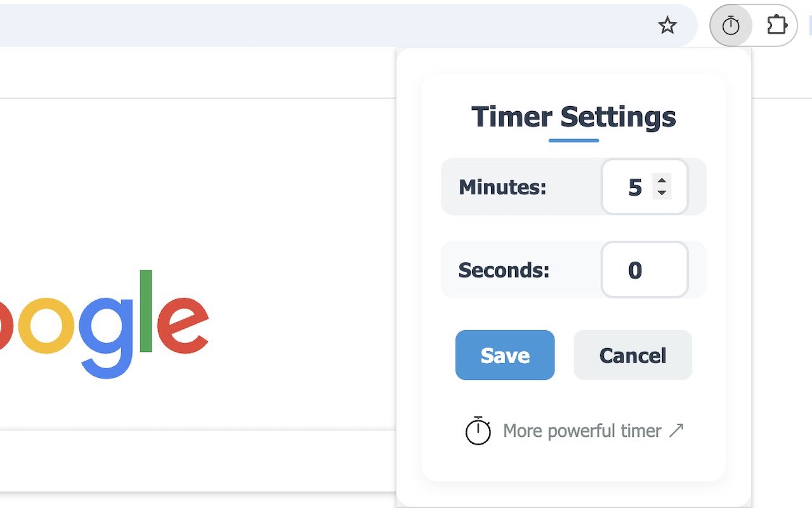Screen dimensions: 812x508
Task: Click the Timer Settings heading
Action: (x=573, y=117)
